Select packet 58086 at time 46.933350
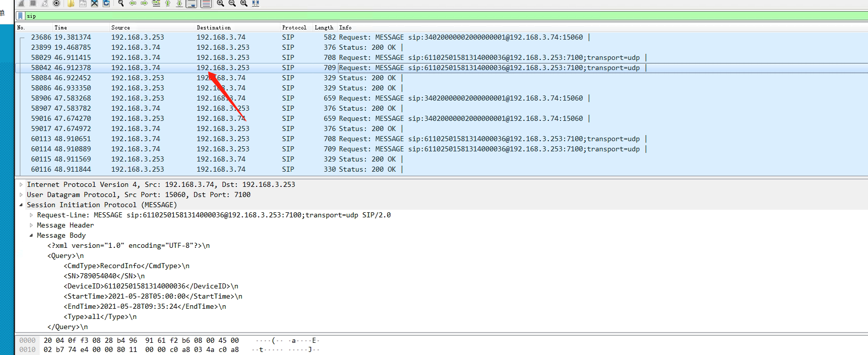The image size is (868, 355). (x=441, y=88)
